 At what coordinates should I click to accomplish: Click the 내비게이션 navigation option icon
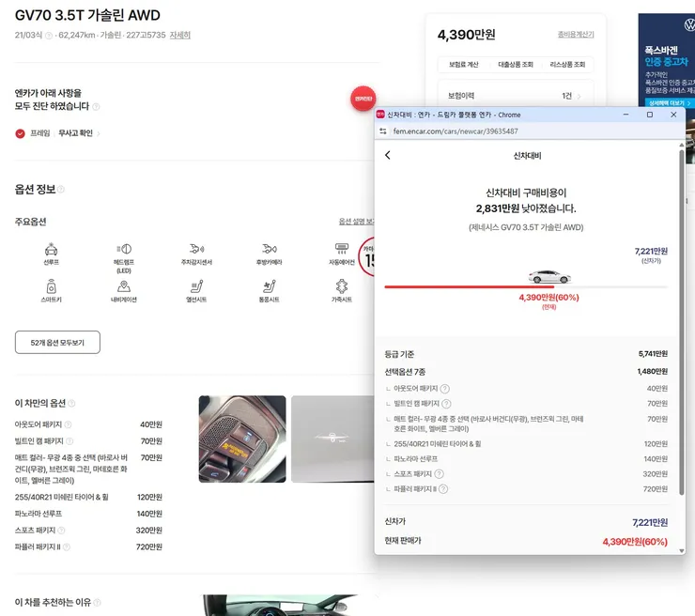click(x=124, y=286)
